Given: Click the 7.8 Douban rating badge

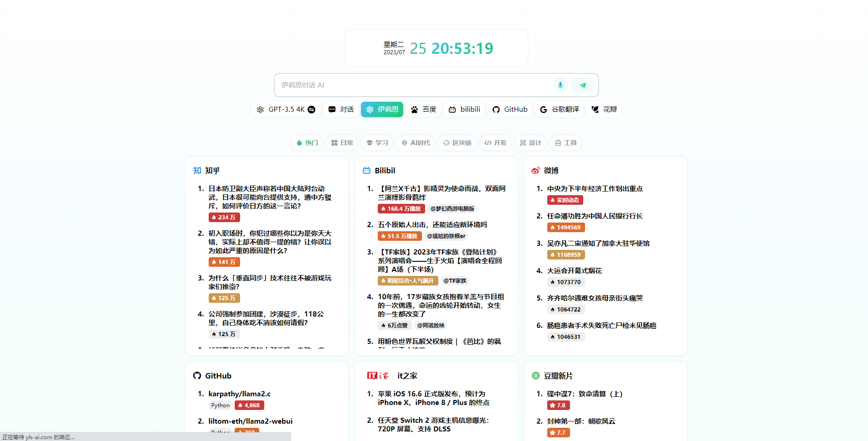Looking at the screenshot, I should [558, 405].
